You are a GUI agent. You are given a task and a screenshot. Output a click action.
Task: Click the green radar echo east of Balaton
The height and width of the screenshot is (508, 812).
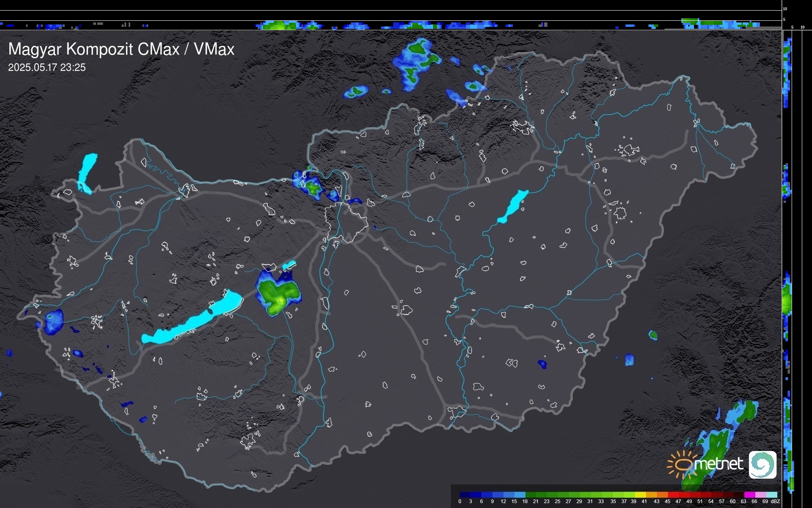pos(278,294)
